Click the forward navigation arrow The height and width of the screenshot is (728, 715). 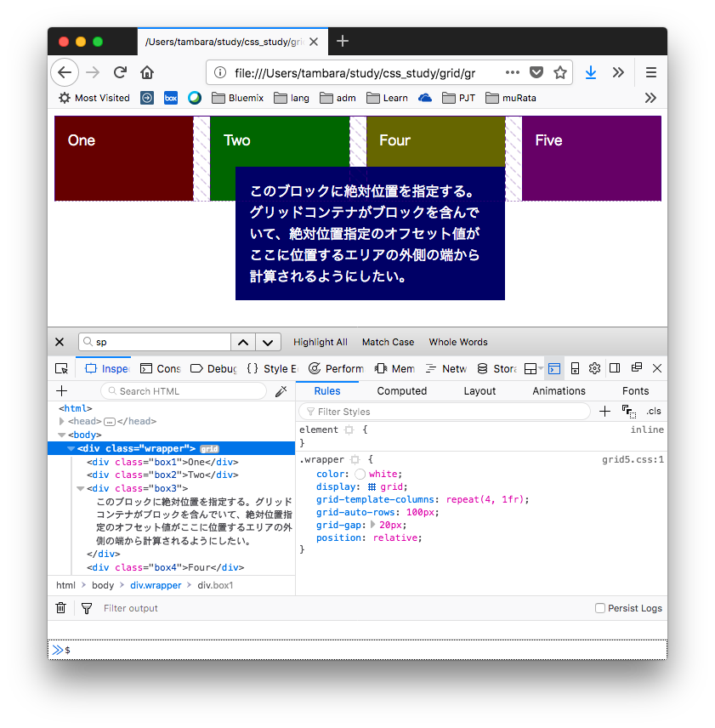coord(93,72)
